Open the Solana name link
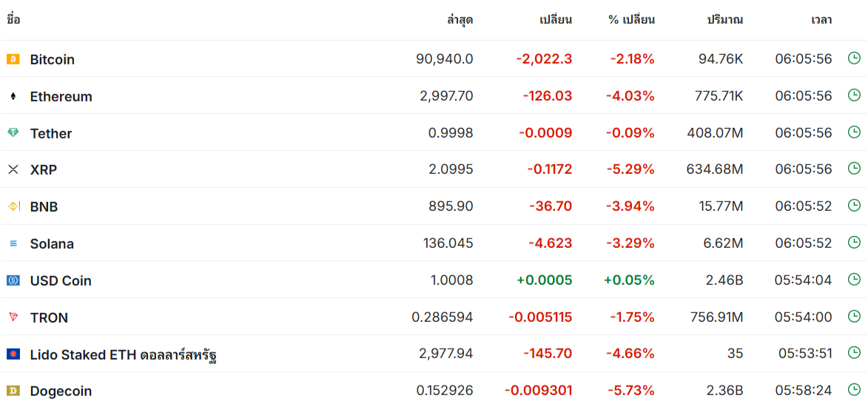The height and width of the screenshot is (404, 868). [x=52, y=243]
